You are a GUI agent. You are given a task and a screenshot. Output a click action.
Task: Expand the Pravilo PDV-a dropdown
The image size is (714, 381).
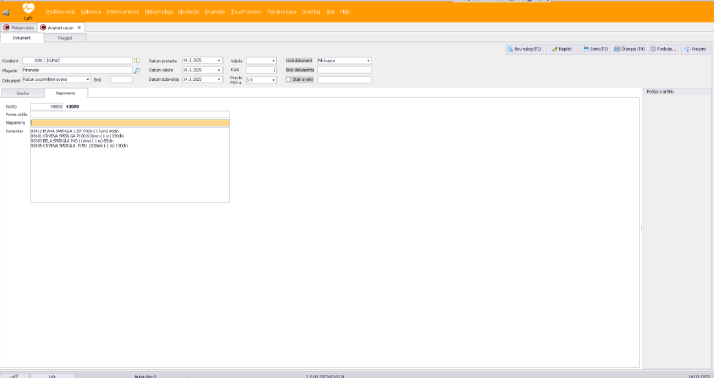tap(274, 80)
